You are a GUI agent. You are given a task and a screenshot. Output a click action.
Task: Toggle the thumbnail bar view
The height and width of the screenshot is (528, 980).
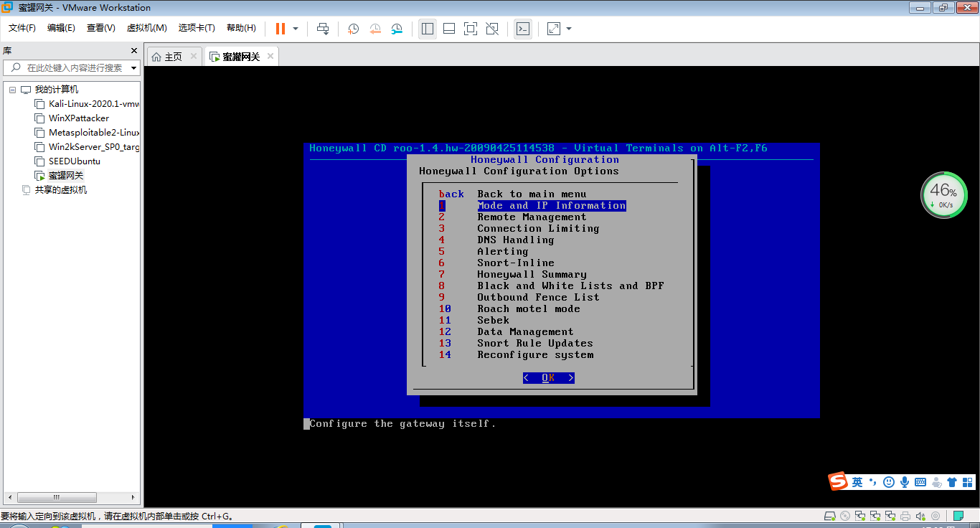(449, 29)
